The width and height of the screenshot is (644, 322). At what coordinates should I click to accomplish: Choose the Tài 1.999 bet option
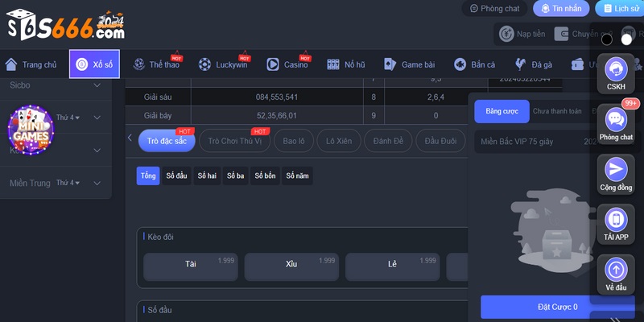(x=191, y=263)
